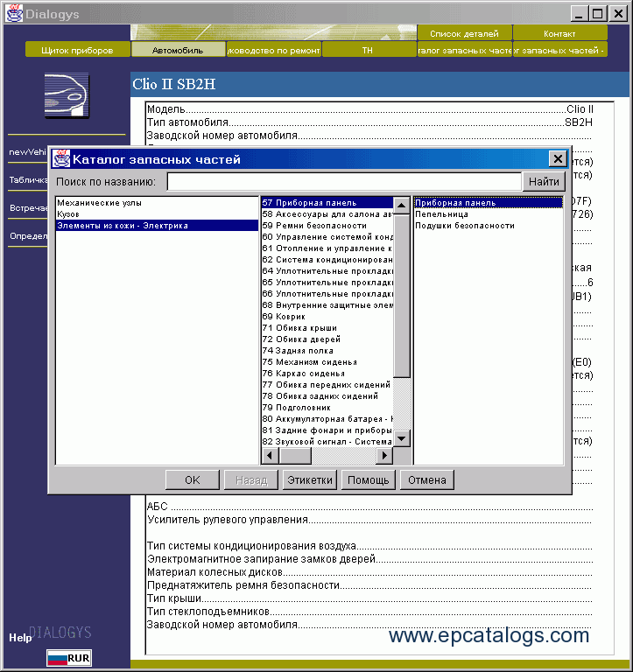Click the Отмена button
The image size is (633, 672).
426,479
